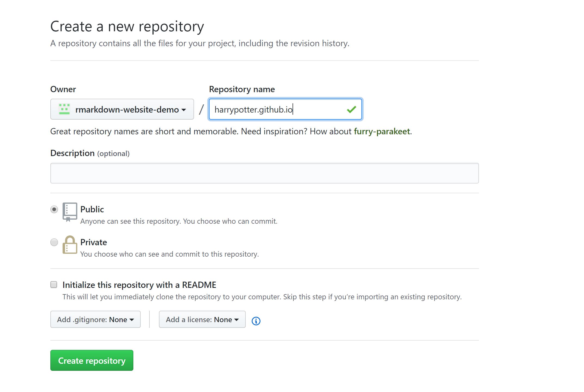Click the Create a new repository heading
The width and height of the screenshot is (584, 392).
(127, 27)
